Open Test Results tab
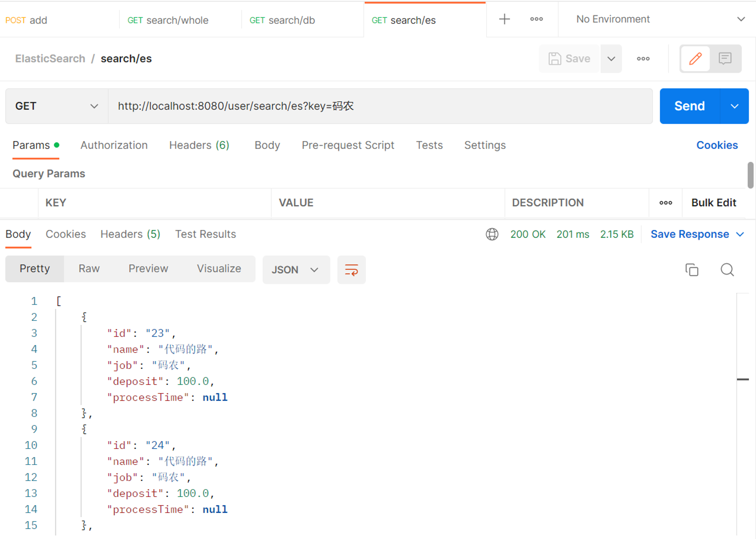Image resolution: width=756 pixels, height=539 pixels. pyautogui.click(x=205, y=234)
